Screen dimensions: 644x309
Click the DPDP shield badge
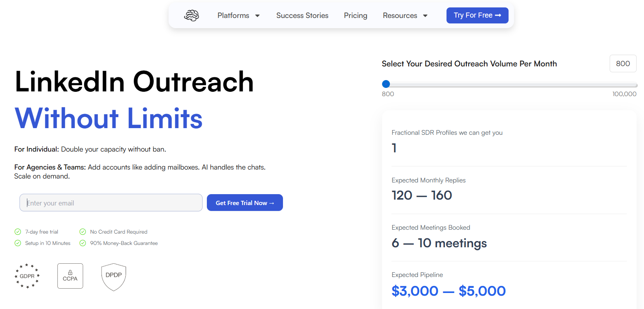click(x=114, y=277)
